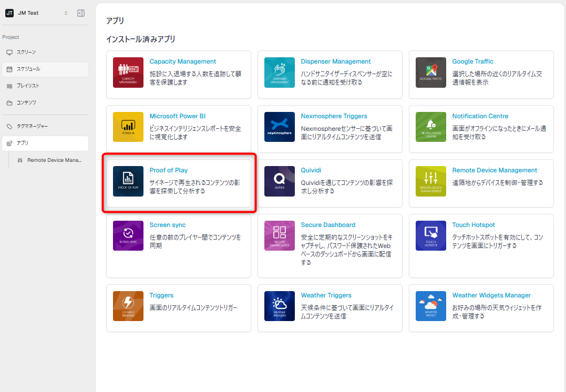Open the Screen sync app icon

(x=128, y=236)
